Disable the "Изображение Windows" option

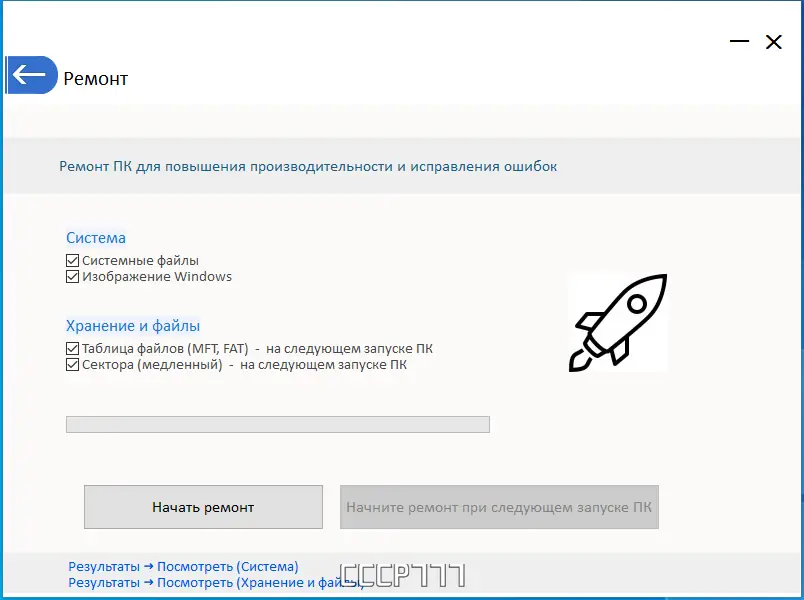point(73,276)
